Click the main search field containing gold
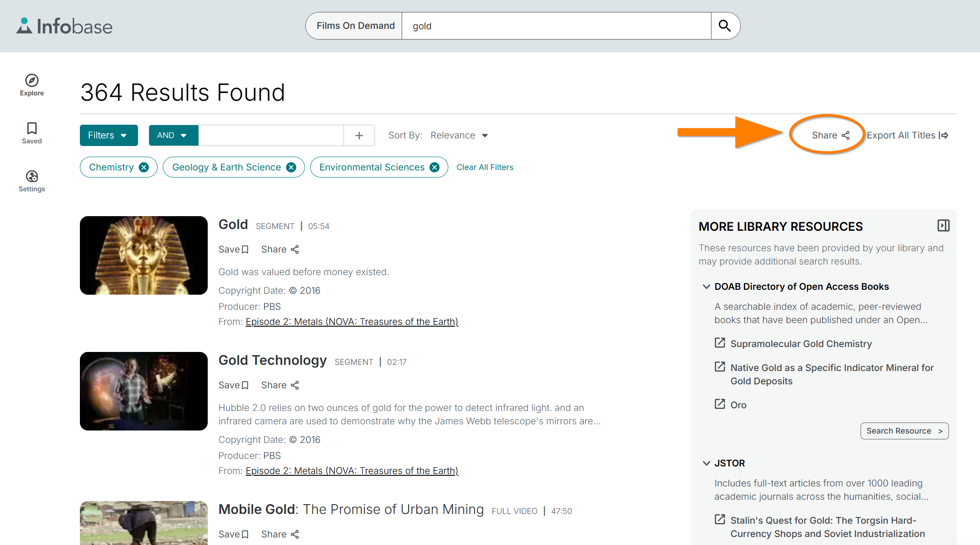Image resolution: width=980 pixels, height=545 pixels. (557, 26)
